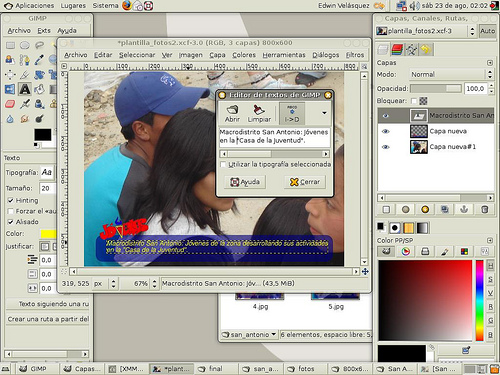Viewport: 500px width, 375px height.
Task: Select the Color Picker eyedropper tool
Action: [39, 60]
